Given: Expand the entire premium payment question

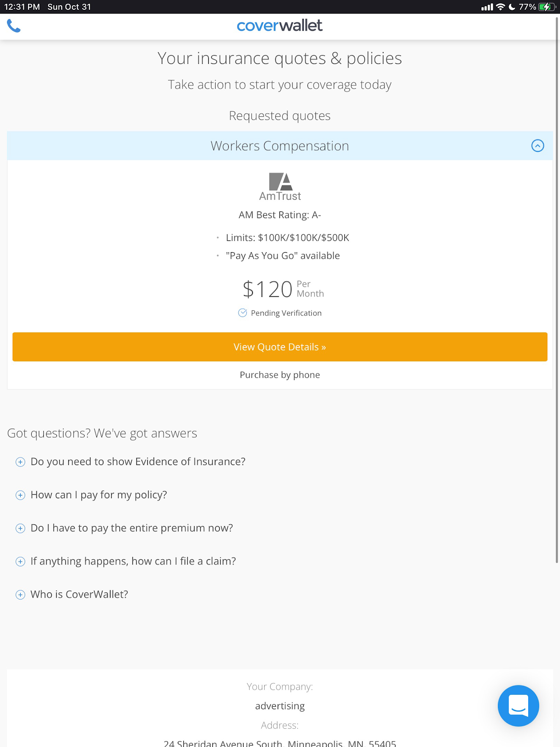Looking at the screenshot, I should coord(21,529).
